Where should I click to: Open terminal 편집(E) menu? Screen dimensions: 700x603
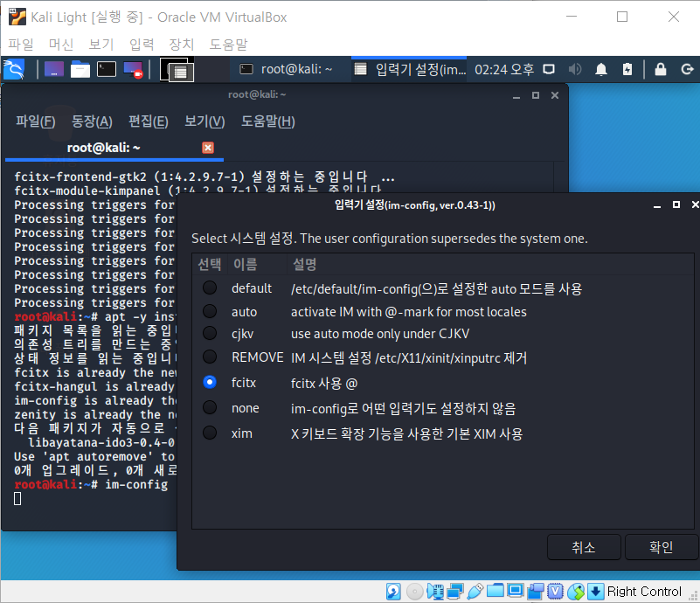pyautogui.click(x=149, y=121)
